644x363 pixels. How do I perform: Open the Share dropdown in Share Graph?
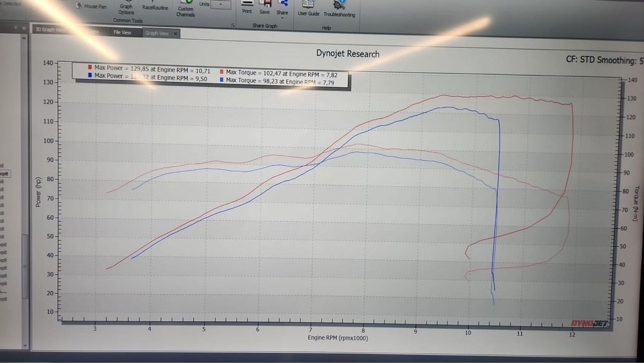(x=282, y=9)
